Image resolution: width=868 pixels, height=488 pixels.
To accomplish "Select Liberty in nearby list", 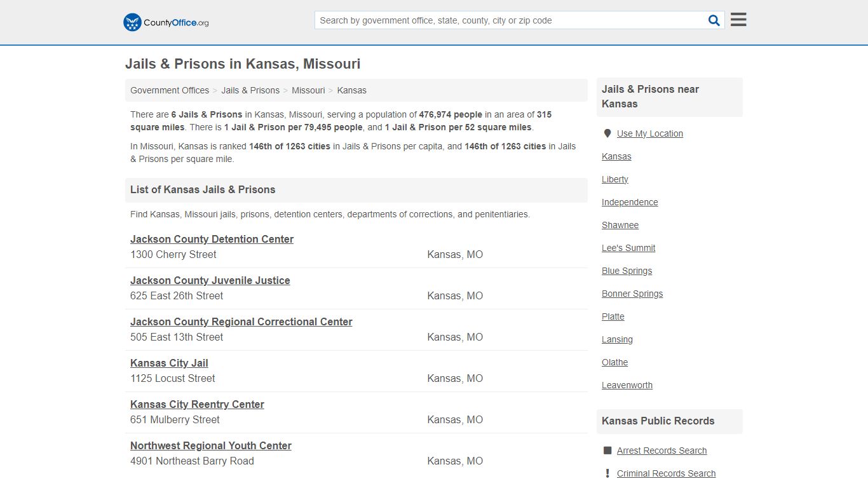I will [615, 179].
